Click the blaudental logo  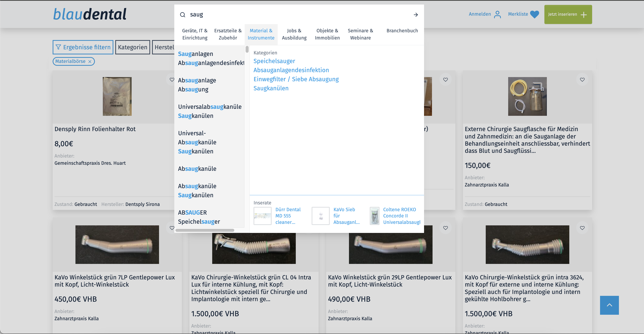click(90, 14)
